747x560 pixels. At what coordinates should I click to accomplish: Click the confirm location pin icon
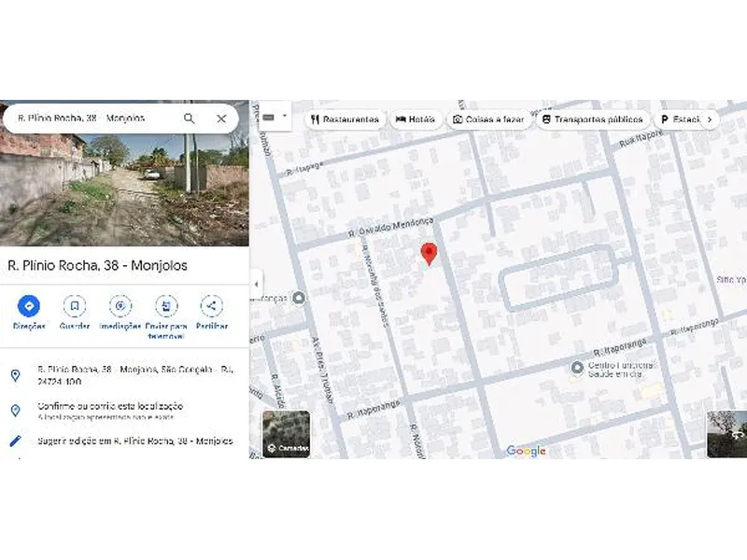(16, 410)
